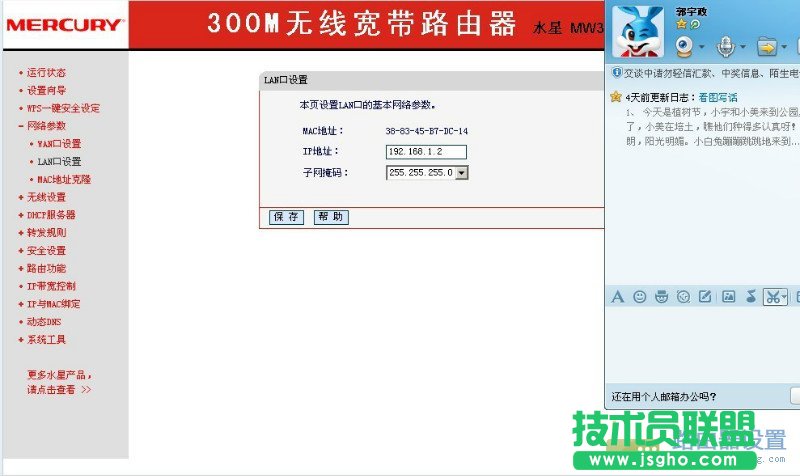This screenshot has width=800, height=476.
Task: Open the smiley emoticon picker
Action: pos(639,296)
